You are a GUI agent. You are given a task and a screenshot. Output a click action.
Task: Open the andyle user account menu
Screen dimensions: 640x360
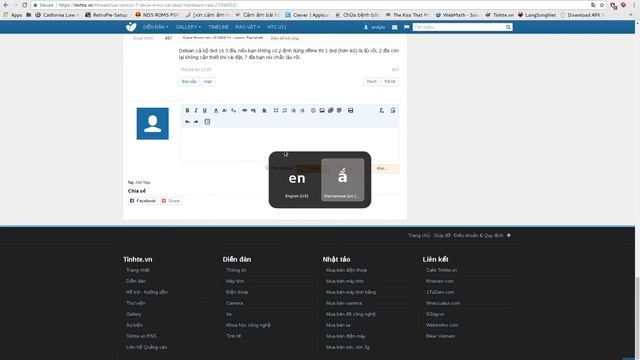click(374, 27)
